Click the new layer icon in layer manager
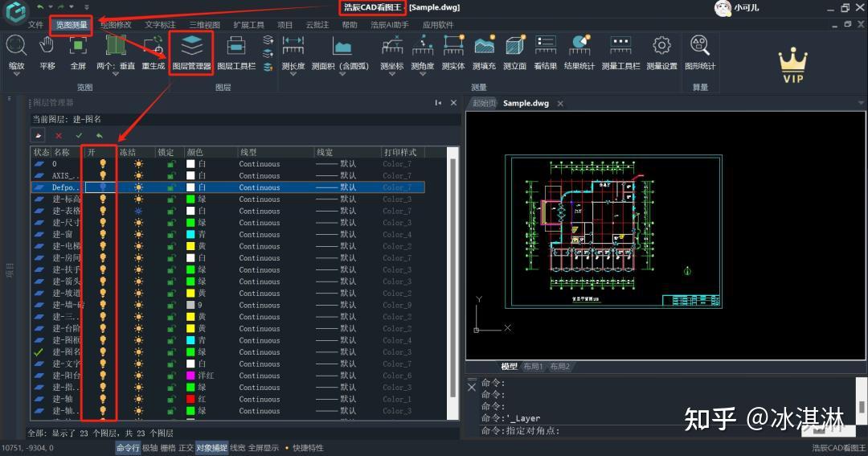Viewport: 868px width, 456px height. tap(38, 135)
